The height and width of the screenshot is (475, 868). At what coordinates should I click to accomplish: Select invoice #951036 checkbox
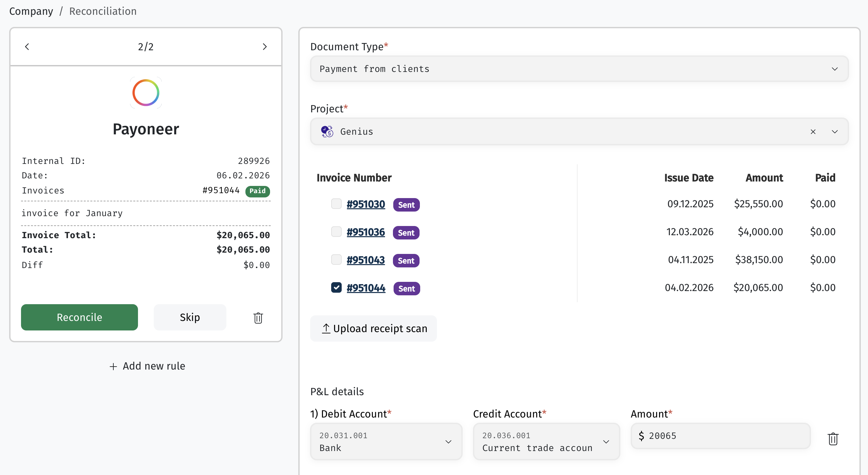(336, 232)
